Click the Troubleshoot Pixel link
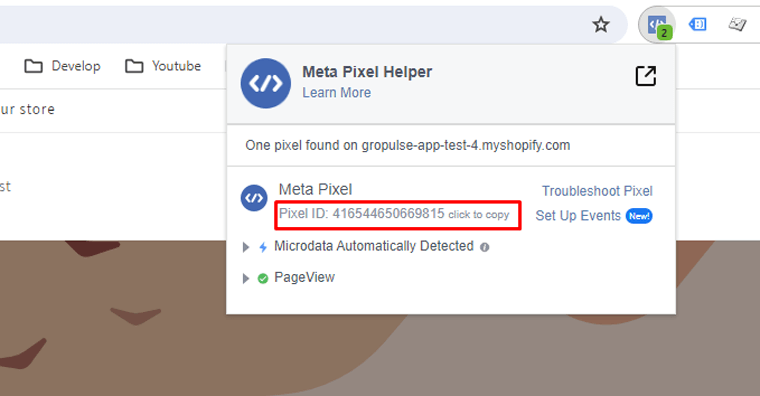 597,191
